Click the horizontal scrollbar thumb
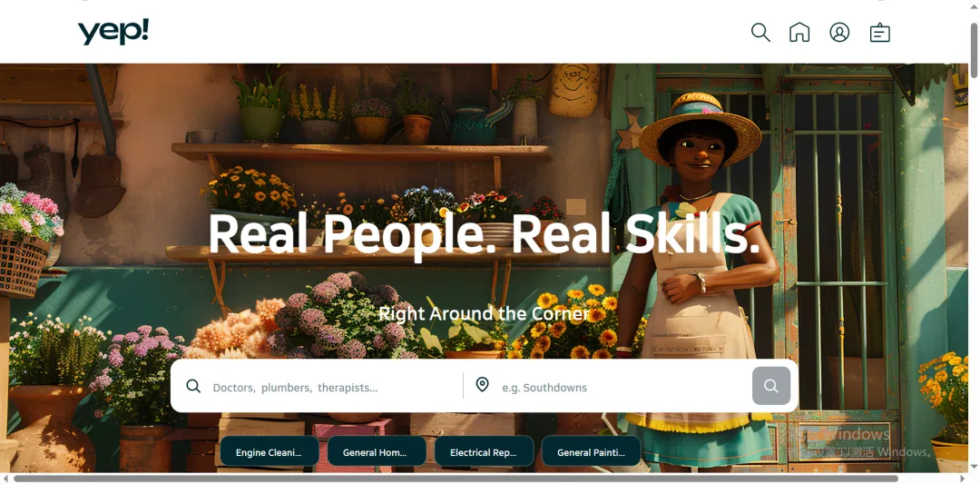This screenshot has width=980, height=484. [456, 479]
